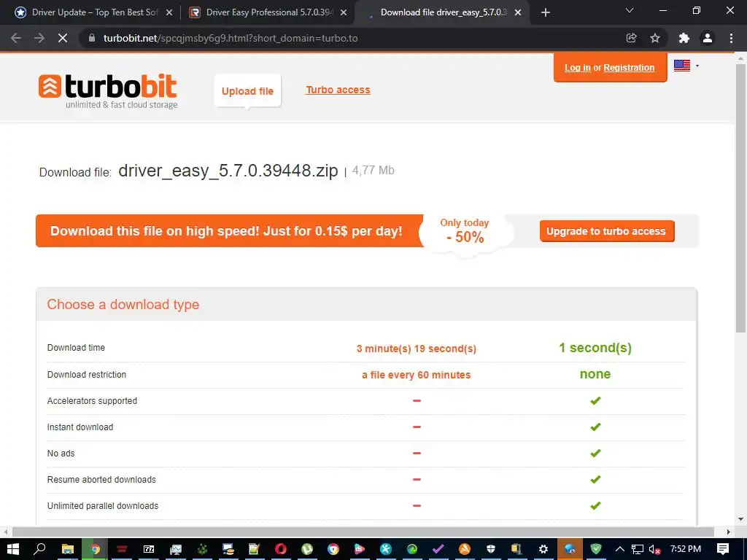Viewport: 747px width, 560px height.
Task: Switch to Driver Easy Professional tab
Action: pos(269,12)
